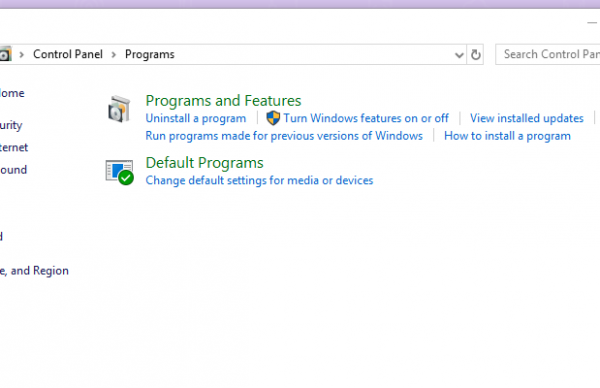The width and height of the screenshot is (600, 388).
Task: Click Change default settings for media or devices
Action: 259,180
